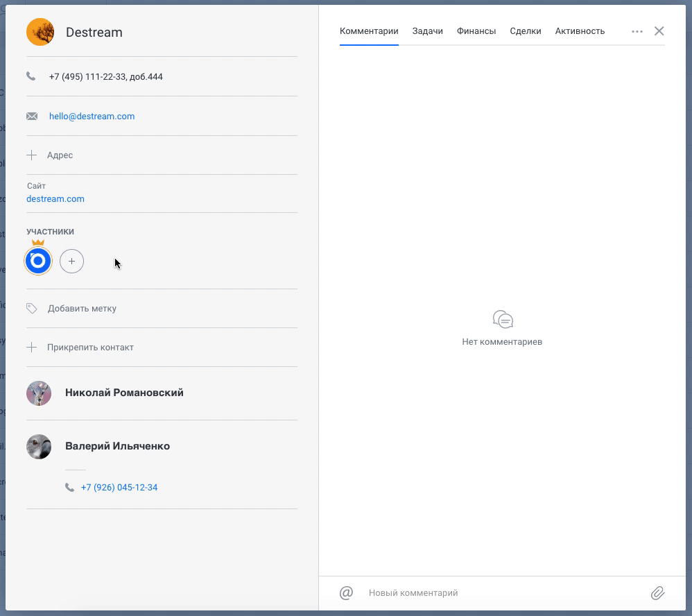Viewport: 692px width, 616px height.
Task: Click the blue owner avatar with crown
Action: [x=38, y=261]
